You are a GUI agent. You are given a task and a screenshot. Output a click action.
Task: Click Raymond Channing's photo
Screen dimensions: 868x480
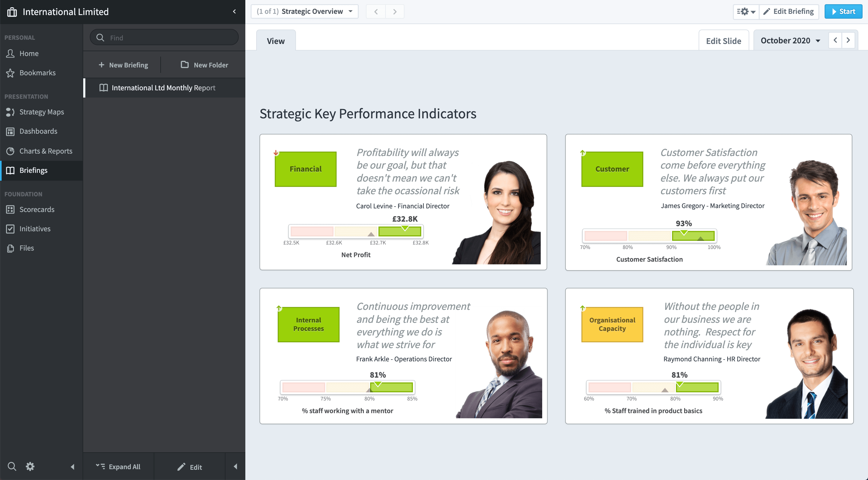coord(806,363)
